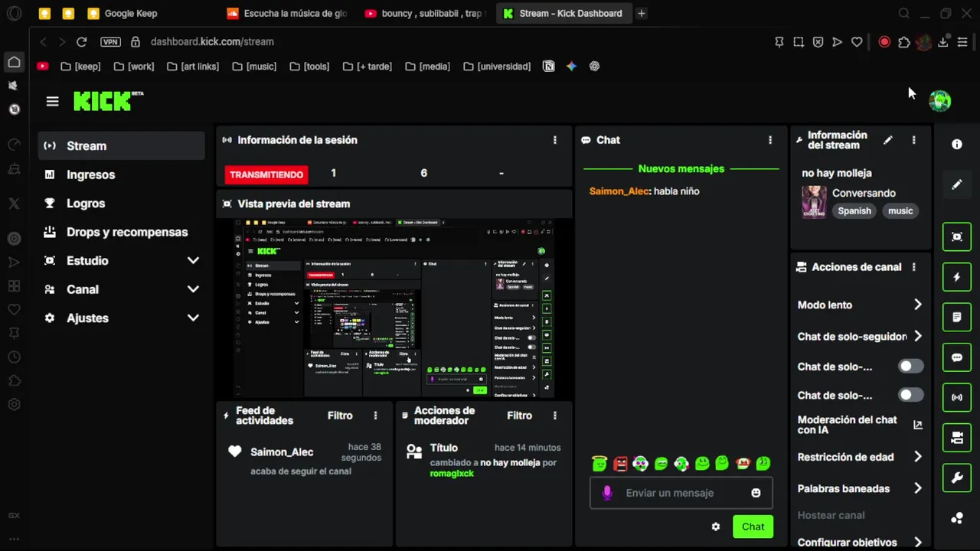This screenshot has width=980, height=551.
Task: Click the Spanish tag
Action: [854, 210]
